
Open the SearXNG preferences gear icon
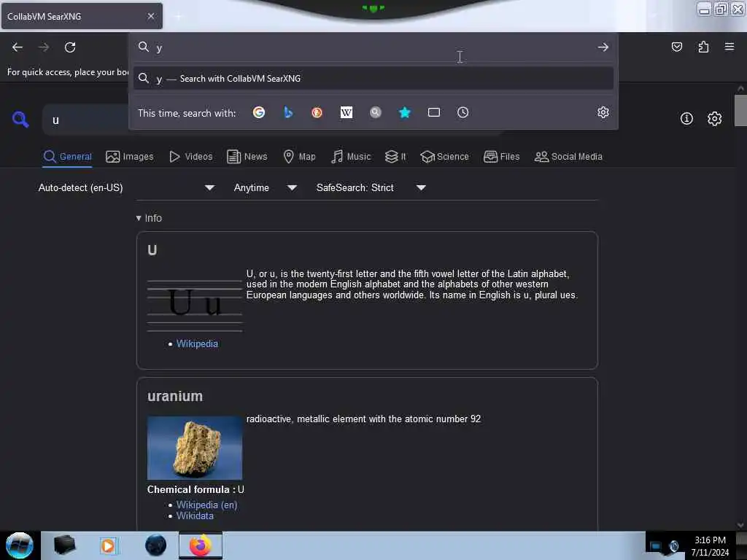[714, 119]
